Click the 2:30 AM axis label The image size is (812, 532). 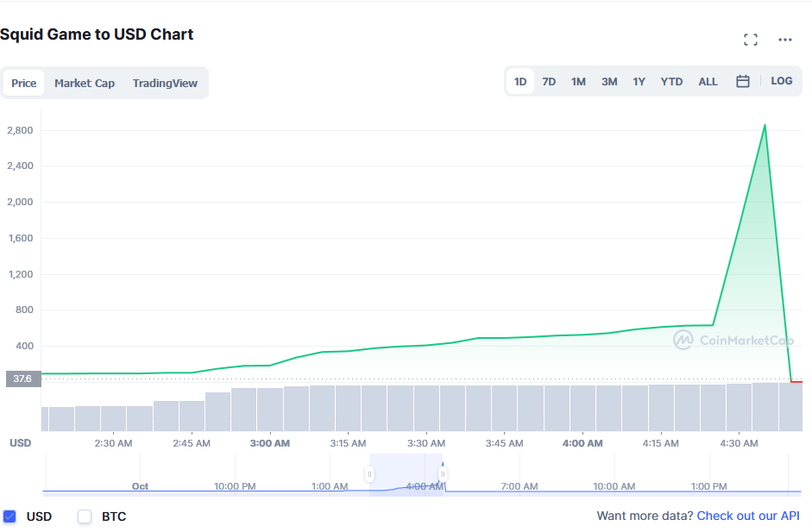click(113, 443)
